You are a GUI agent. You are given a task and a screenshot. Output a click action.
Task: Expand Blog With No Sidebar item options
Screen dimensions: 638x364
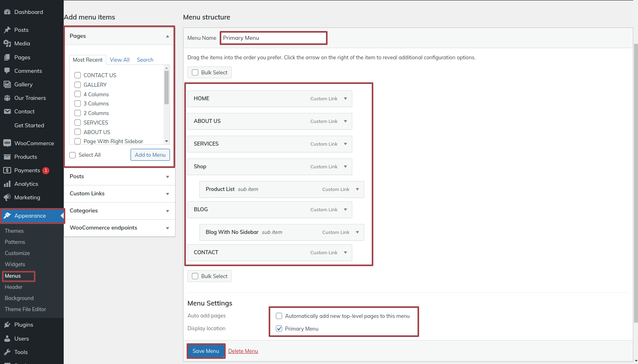coord(357,232)
